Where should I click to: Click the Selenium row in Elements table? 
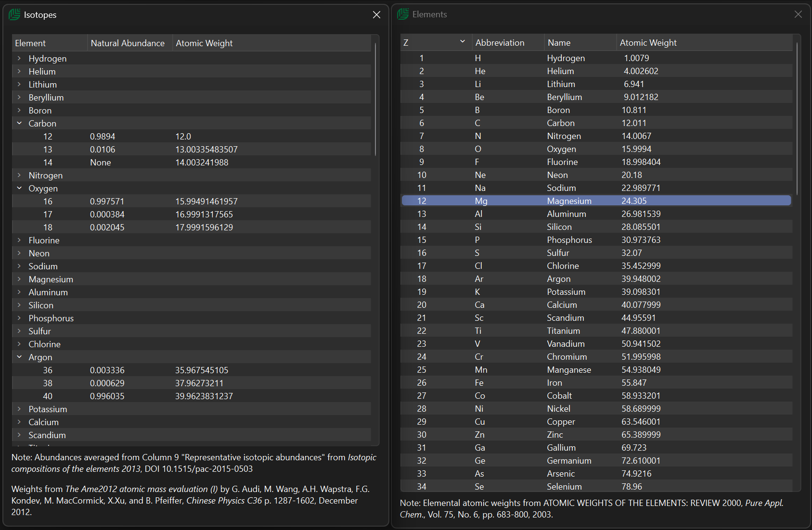click(596, 486)
